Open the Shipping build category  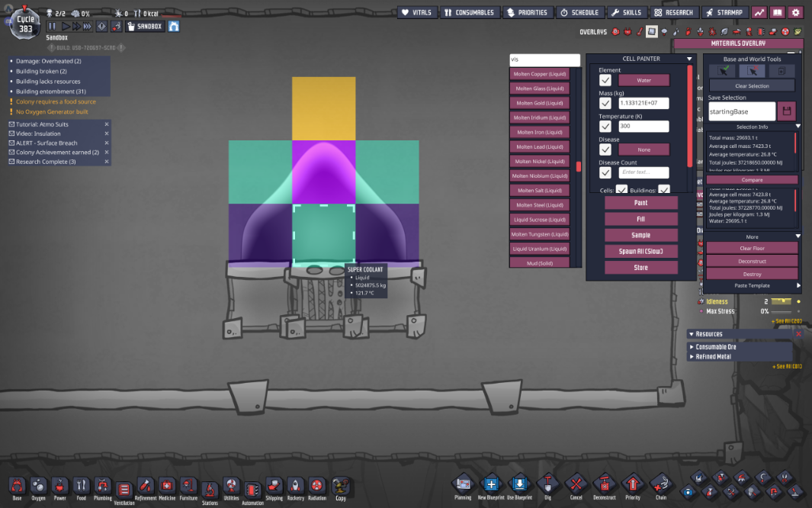click(274, 488)
